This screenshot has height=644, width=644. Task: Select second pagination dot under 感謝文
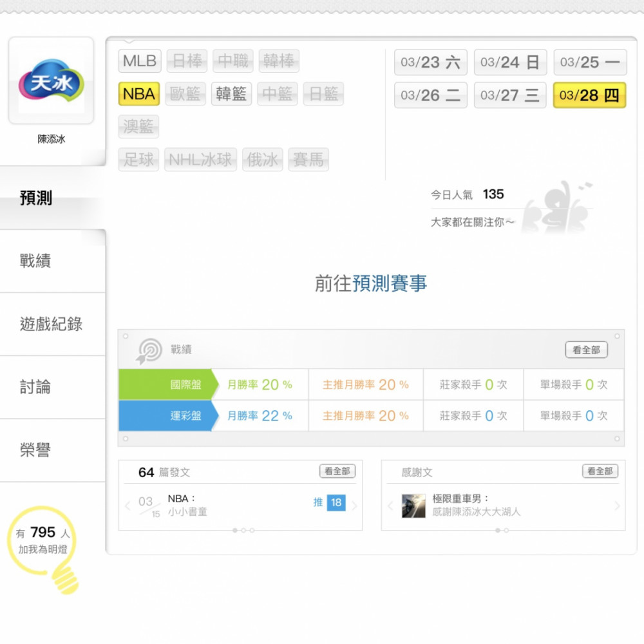pyautogui.click(x=506, y=530)
